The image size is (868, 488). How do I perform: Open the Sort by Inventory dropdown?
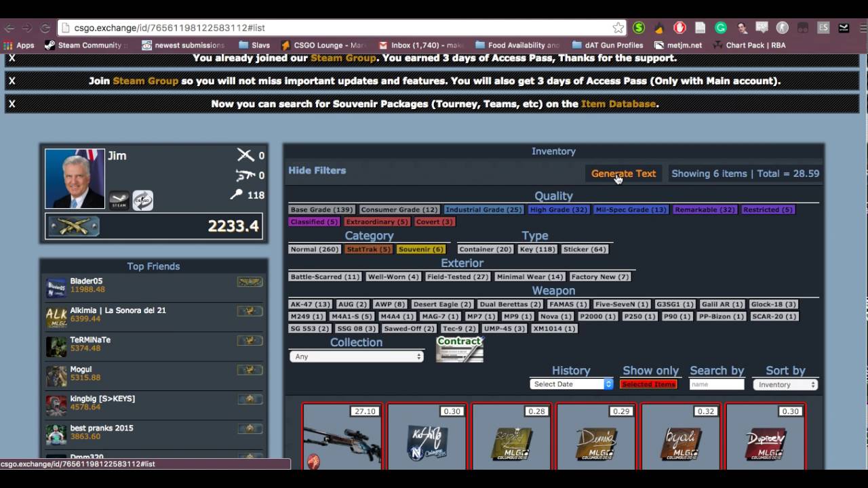pyautogui.click(x=785, y=384)
